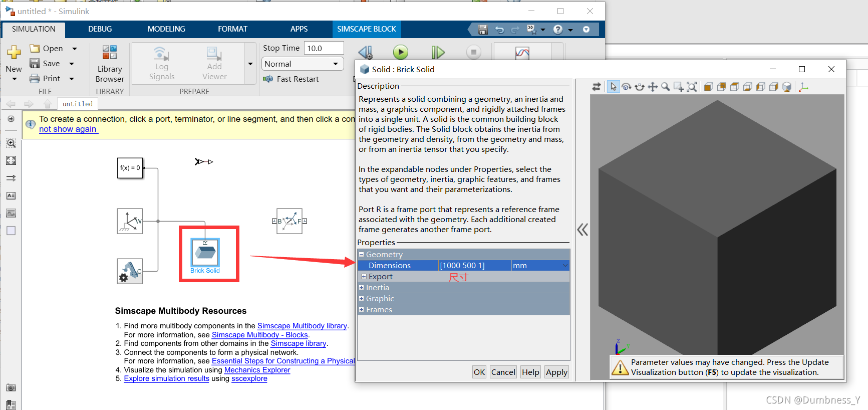This screenshot has width=868, height=410.
Task: Switch to the isometric view icon
Action: point(786,87)
